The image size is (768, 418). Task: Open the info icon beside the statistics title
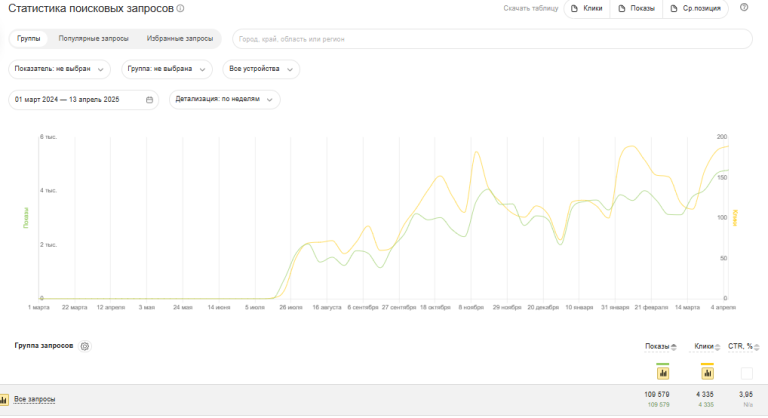[180, 8]
